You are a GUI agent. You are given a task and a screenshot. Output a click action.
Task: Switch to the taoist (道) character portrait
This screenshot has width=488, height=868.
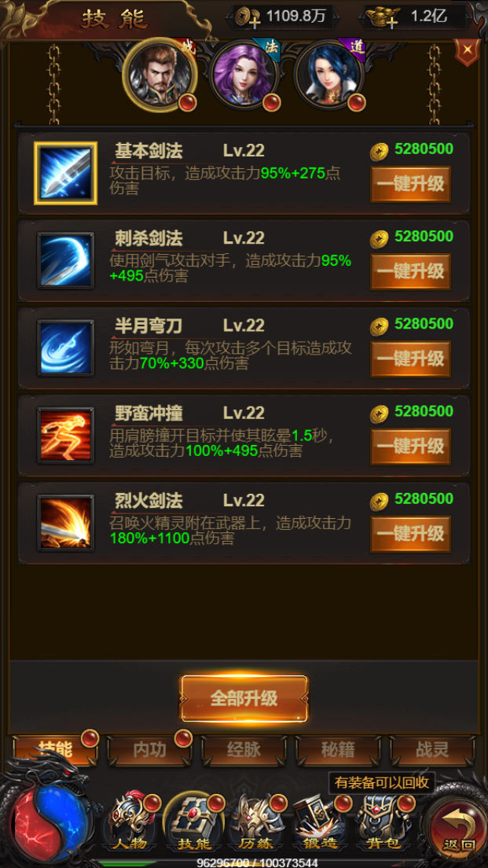tap(328, 75)
